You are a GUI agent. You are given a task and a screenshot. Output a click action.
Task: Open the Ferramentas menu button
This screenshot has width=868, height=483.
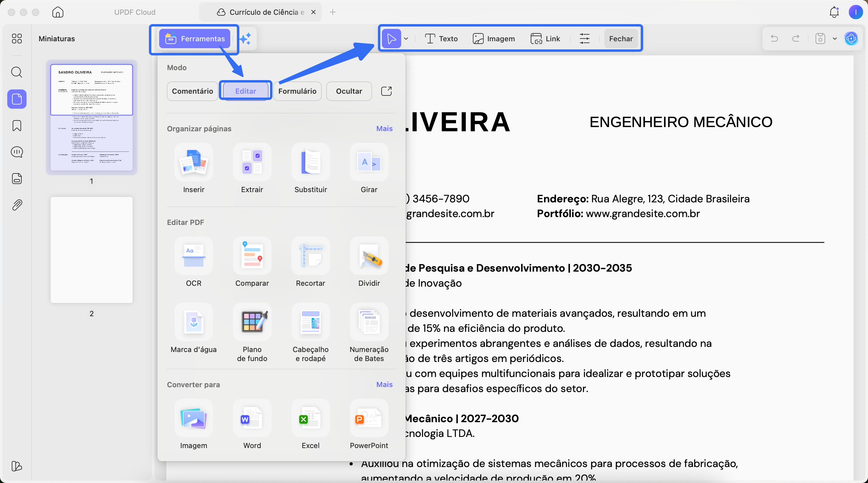tap(195, 39)
